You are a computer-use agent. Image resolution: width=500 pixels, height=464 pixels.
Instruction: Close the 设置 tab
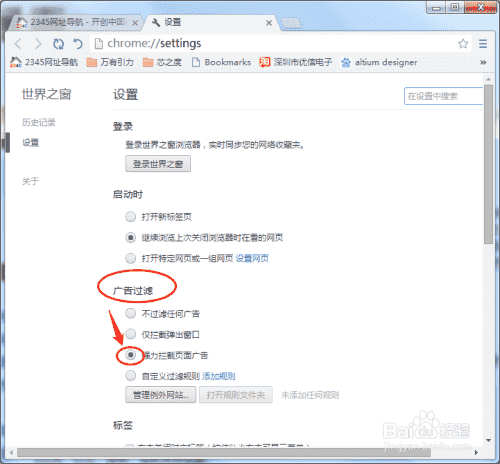(269, 23)
